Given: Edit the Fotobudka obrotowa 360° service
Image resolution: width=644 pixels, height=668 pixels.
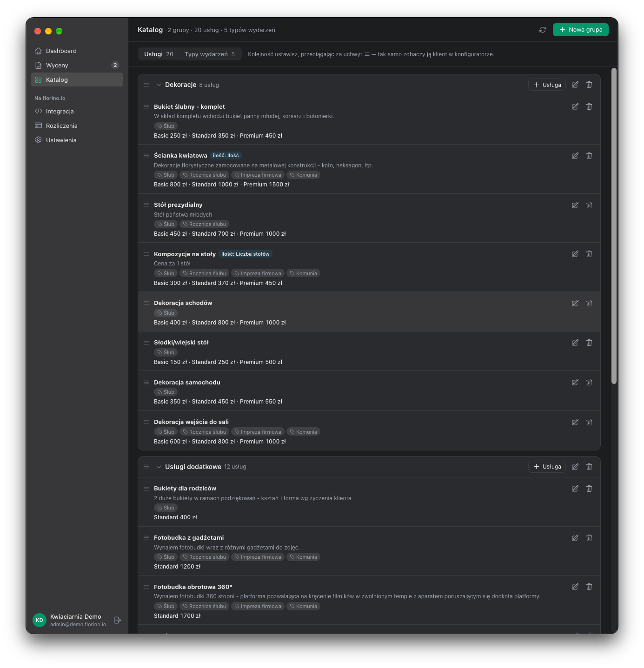Looking at the screenshot, I should [x=575, y=587].
